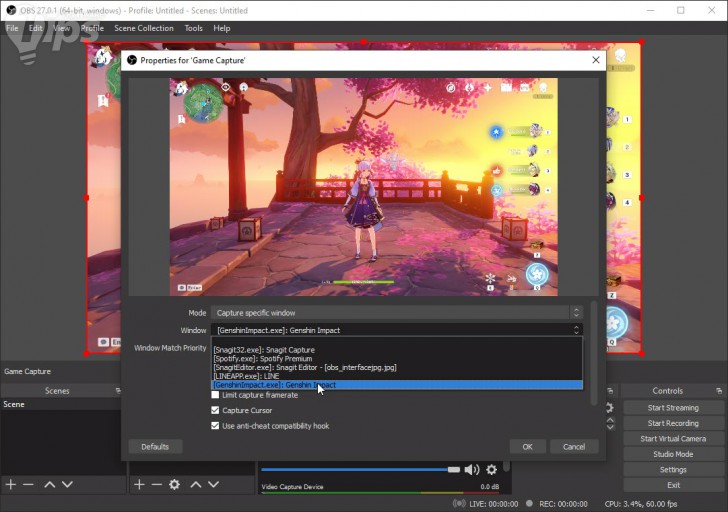Click the Video Capture Device volume slider
Image resolution: width=728 pixels, height=512 pixels.
(x=360, y=470)
